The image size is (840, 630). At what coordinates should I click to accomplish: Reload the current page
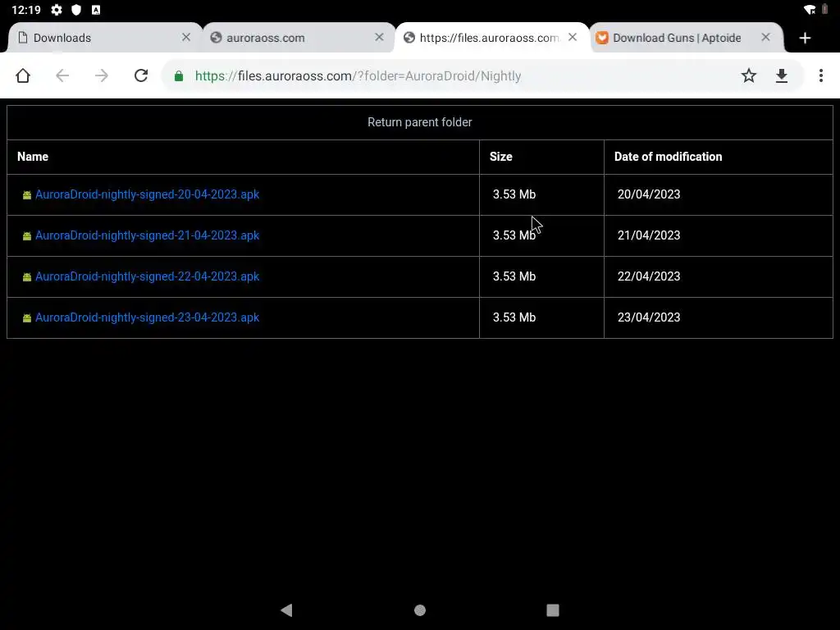click(141, 75)
